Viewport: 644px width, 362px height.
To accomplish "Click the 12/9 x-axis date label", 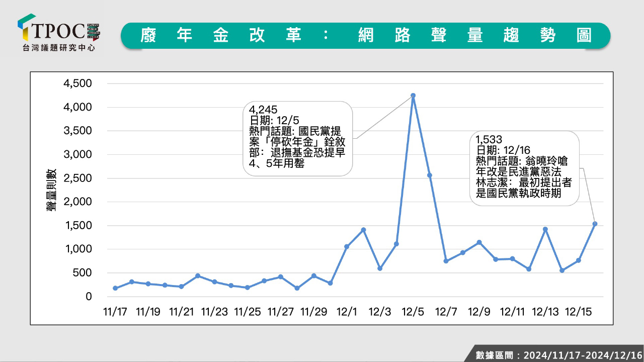I will tap(479, 312).
